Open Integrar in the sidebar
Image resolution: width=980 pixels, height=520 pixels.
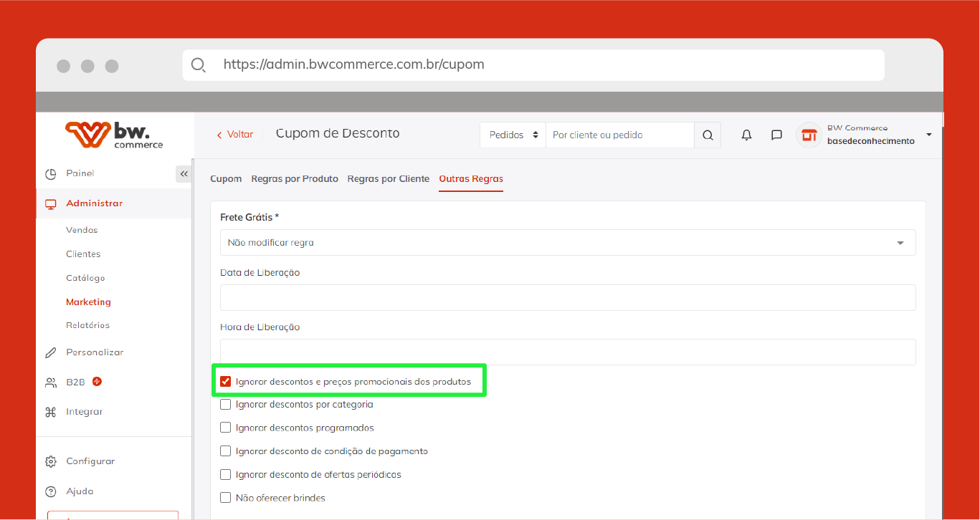(85, 412)
